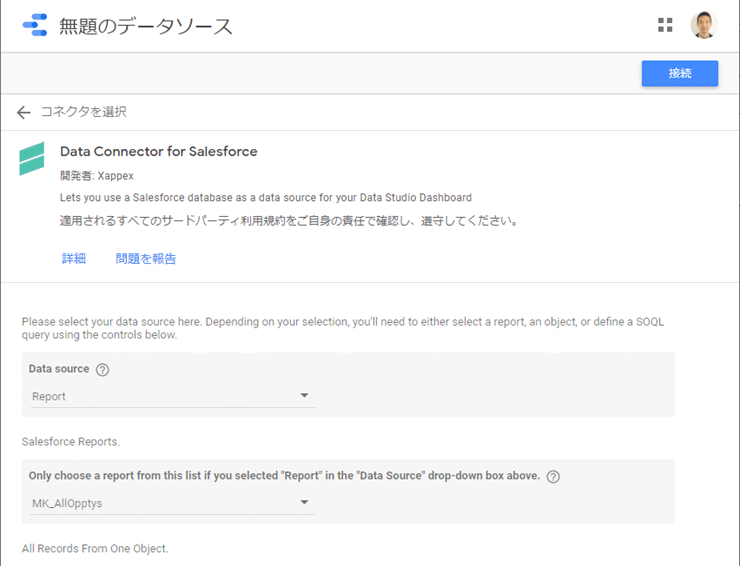740x566 pixels.
Task: Follow the 問題を報告 link
Action: [x=146, y=259]
